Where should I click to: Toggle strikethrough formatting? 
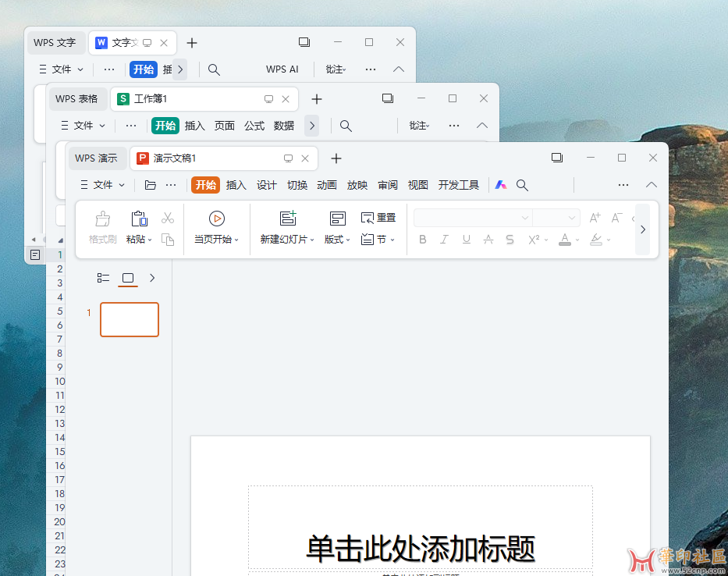click(510, 240)
